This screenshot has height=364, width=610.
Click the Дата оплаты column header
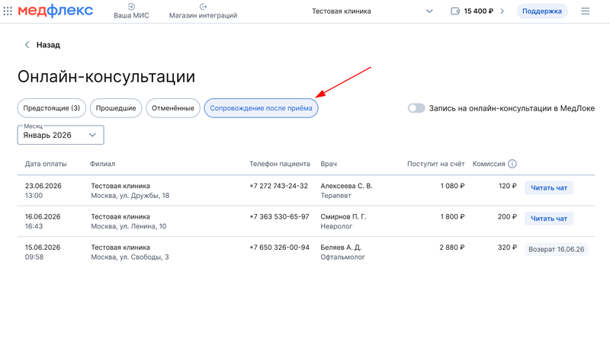click(x=46, y=164)
